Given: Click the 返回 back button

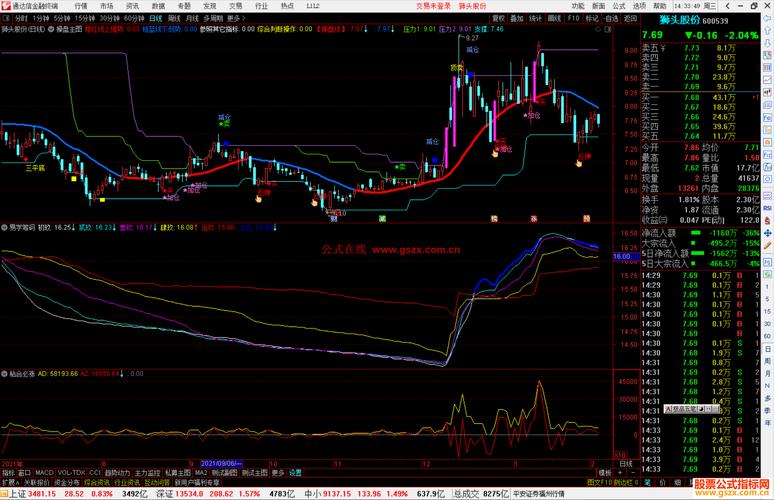Looking at the screenshot, I should click(x=630, y=18).
